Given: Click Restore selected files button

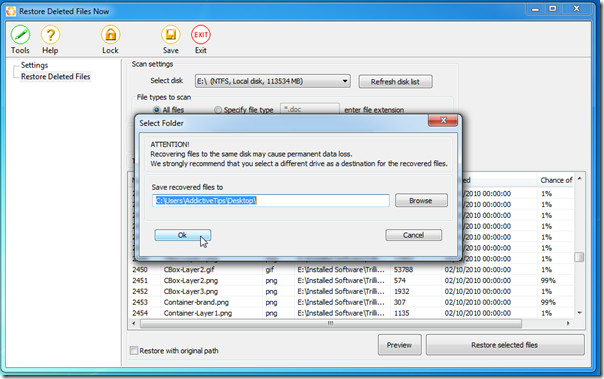Looking at the screenshot, I should pyautogui.click(x=505, y=345).
